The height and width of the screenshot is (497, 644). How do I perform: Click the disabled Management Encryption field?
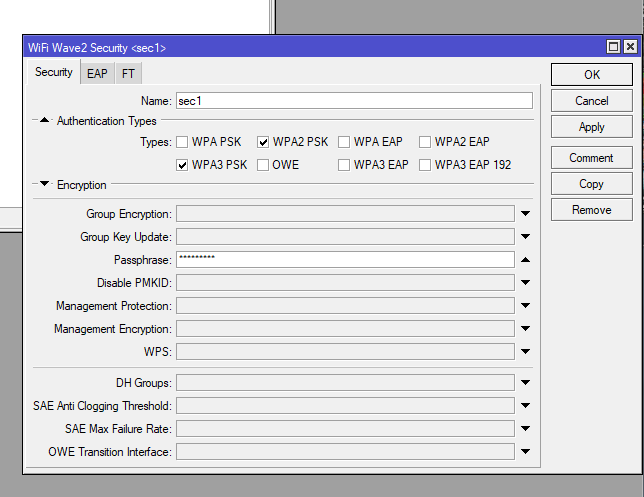[x=345, y=329]
